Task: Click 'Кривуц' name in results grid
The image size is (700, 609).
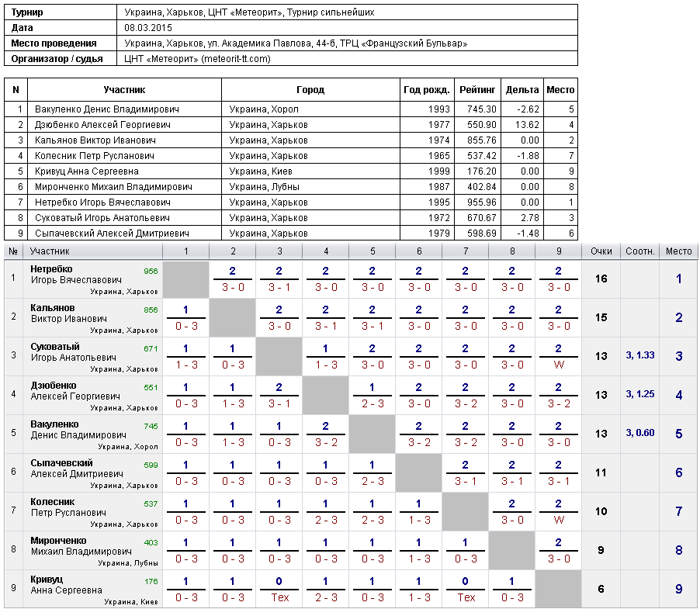Action: [47, 580]
